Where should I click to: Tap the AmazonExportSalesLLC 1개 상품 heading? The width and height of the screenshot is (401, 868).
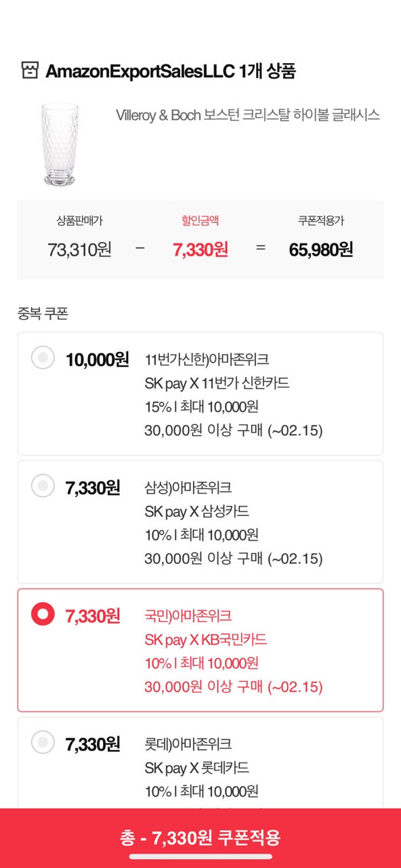pyautogui.click(x=171, y=71)
